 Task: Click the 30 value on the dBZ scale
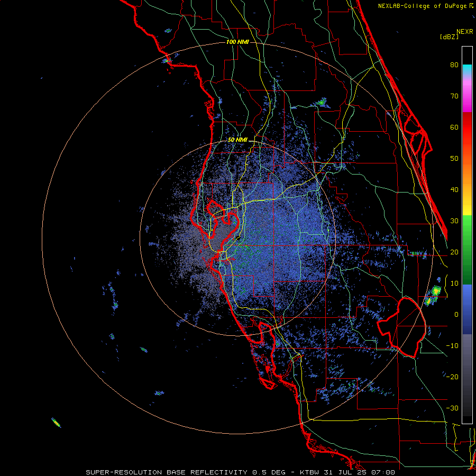[x=454, y=221]
